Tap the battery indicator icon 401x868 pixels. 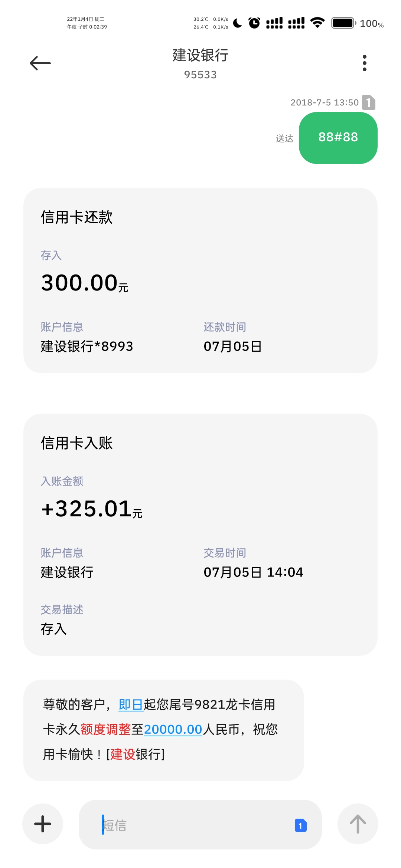(344, 23)
